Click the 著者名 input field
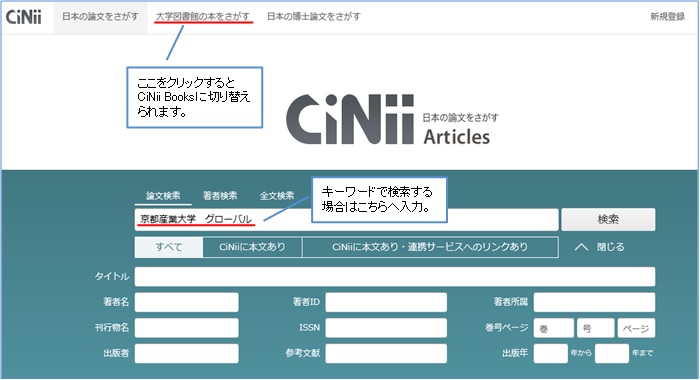Image resolution: width=700 pixels, height=380 pixels. [187, 302]
